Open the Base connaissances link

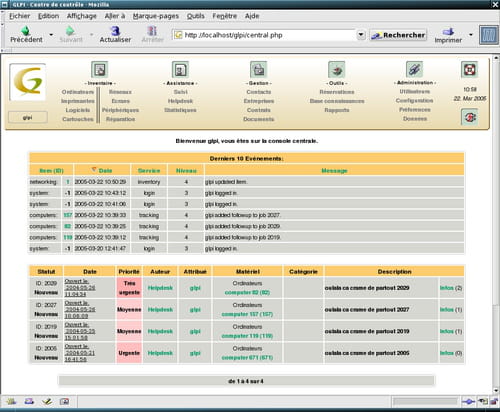point(337,101)
